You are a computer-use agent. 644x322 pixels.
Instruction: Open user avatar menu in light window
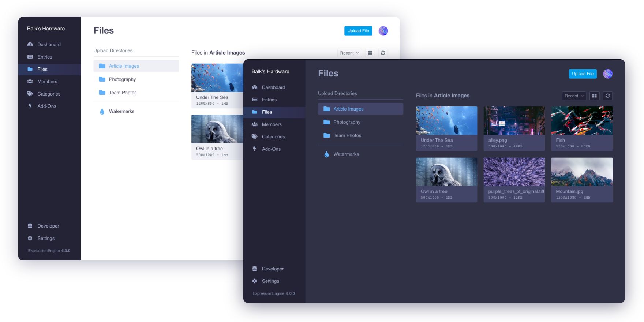point(383,31)
